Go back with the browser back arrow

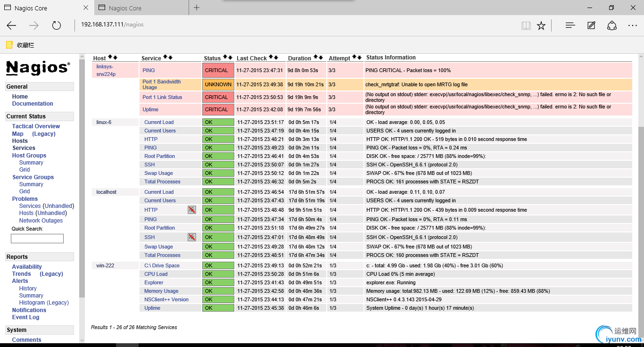click(x=11, y=25)
